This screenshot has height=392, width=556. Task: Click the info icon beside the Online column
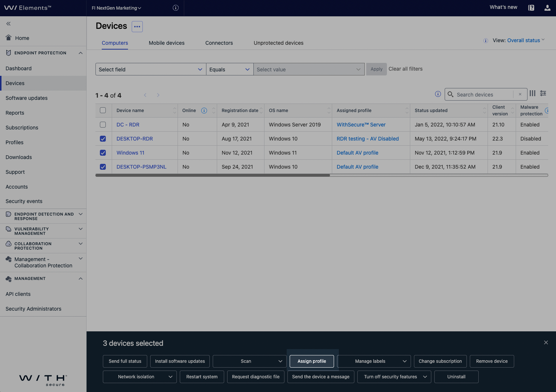click(x=204, y=110)
